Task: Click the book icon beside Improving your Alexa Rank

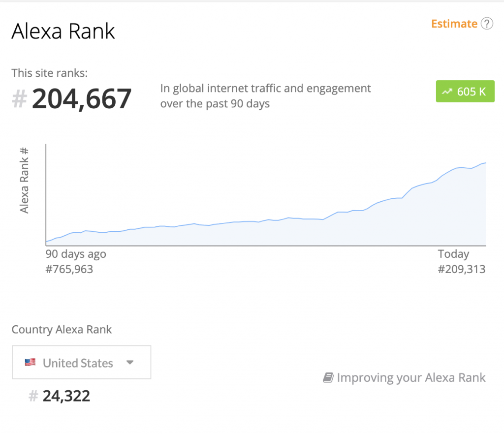Action: 328,377
